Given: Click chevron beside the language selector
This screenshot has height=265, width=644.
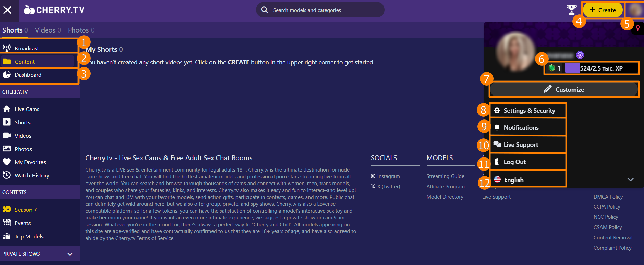Looking at the screenshot, I should 630,180.
